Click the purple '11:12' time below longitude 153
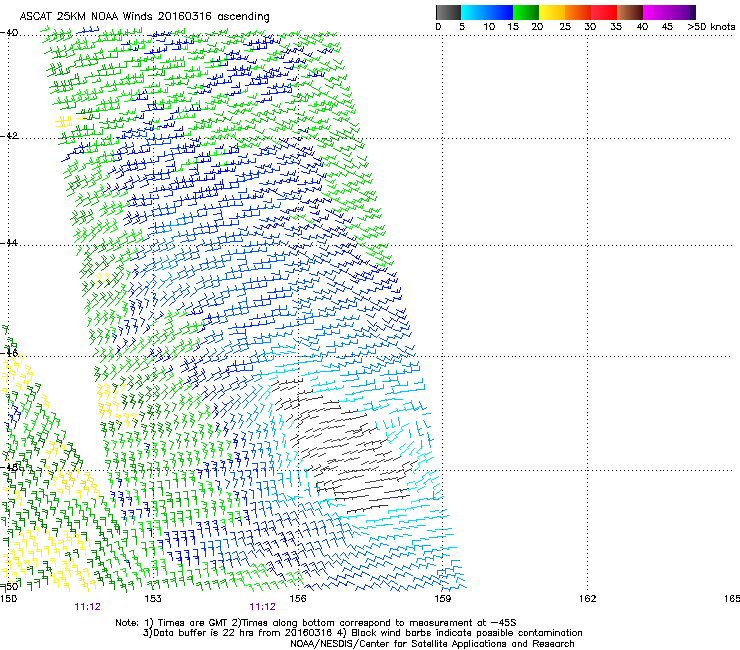The width and height of the screenshot is (740, 650). point(87,607)
